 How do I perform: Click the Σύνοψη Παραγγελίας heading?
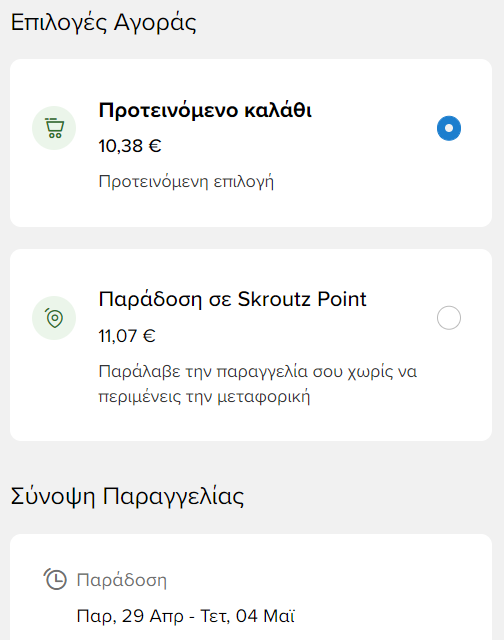127,497
